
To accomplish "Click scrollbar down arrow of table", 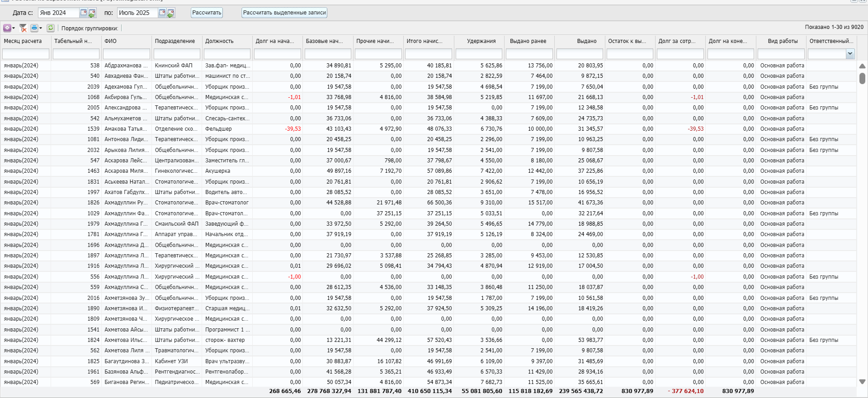I will tap(862, 382).
